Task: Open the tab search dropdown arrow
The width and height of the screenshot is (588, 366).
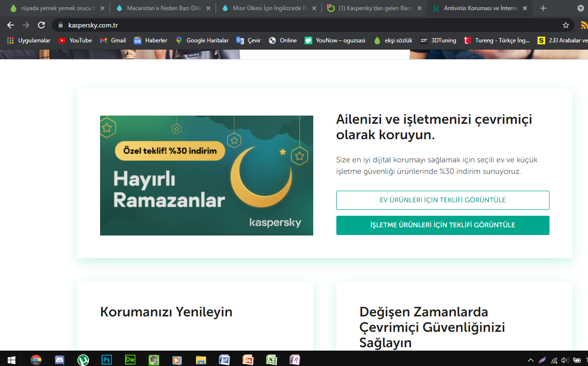Action: pyautogui.click(x=581, y=8)
